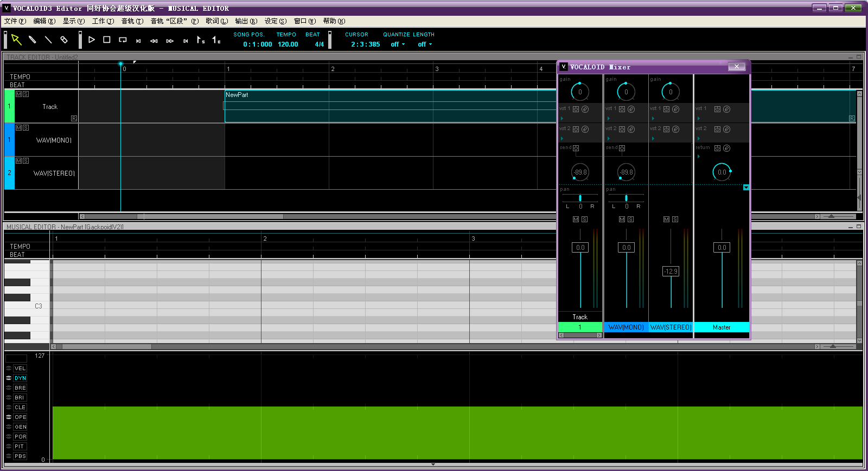The image size is (868, 471).
Task: Click the gain knob on Track channel
Action: click(x=580, y=92)
